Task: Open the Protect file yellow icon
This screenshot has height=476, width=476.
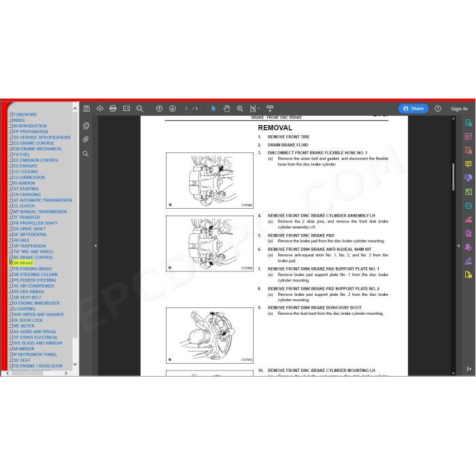Action: [x=468, y=275]
